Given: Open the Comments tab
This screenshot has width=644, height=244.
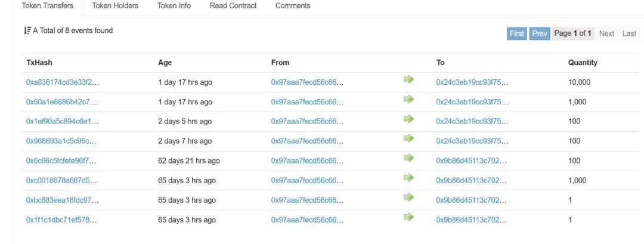Looking at the screenshot, I should click(x=293, y=6).
